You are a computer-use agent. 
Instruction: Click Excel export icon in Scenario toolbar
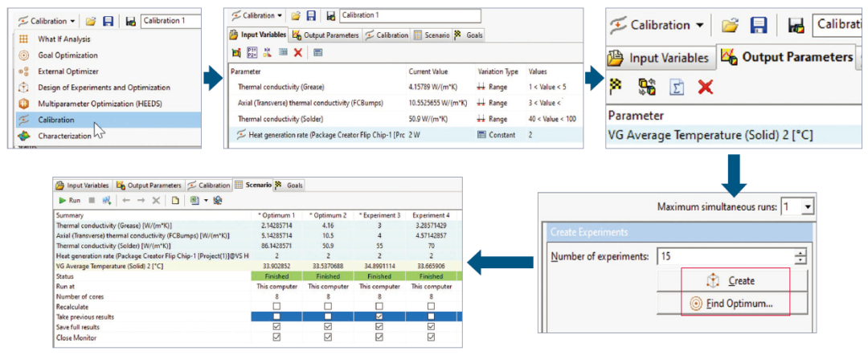point(194,200)
